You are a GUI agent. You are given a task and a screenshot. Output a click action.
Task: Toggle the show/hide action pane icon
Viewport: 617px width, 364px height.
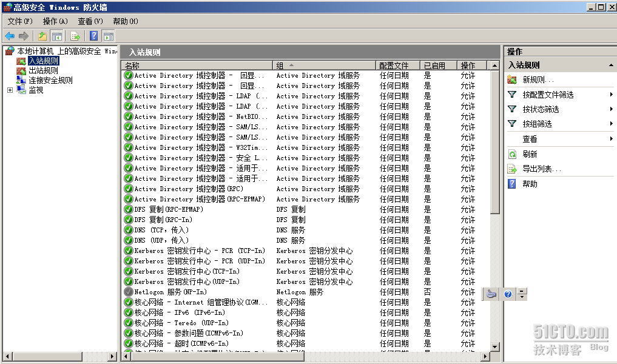click(109, 36)
